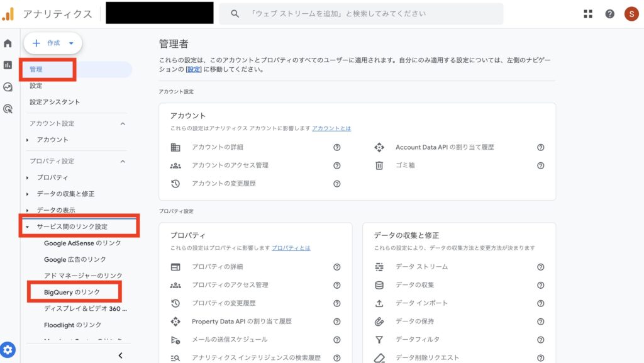
Task: Open help for Account Data API の割り当て履歴
Action: [x=540, y=147]
